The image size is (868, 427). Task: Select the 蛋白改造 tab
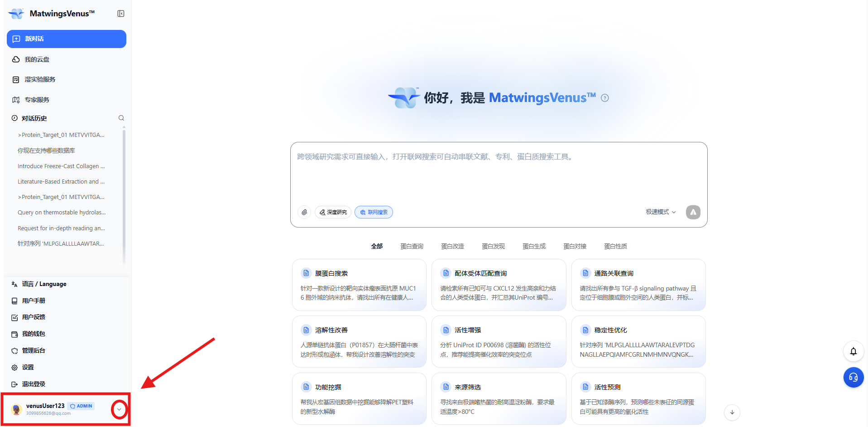coord(452,247)
